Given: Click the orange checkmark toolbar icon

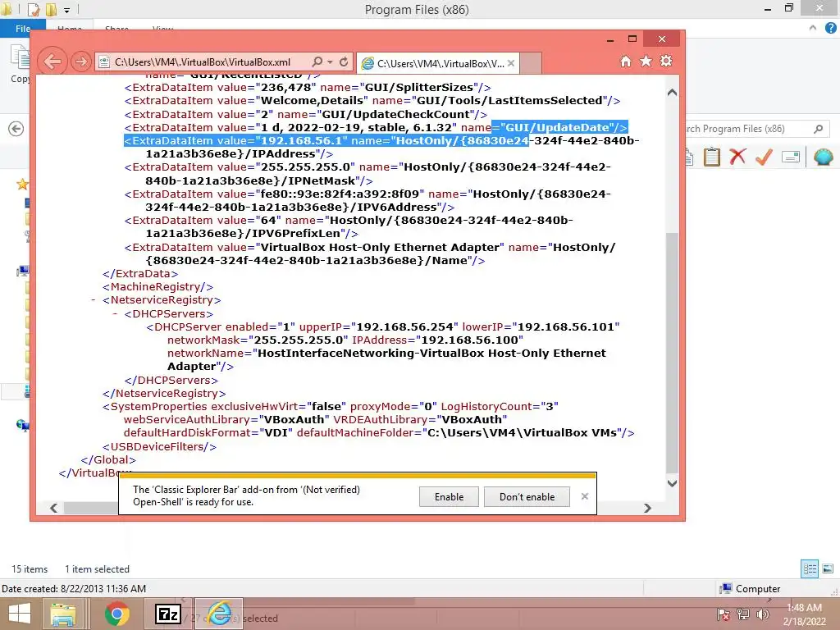Looking at the screenshot, I should 764,157.
